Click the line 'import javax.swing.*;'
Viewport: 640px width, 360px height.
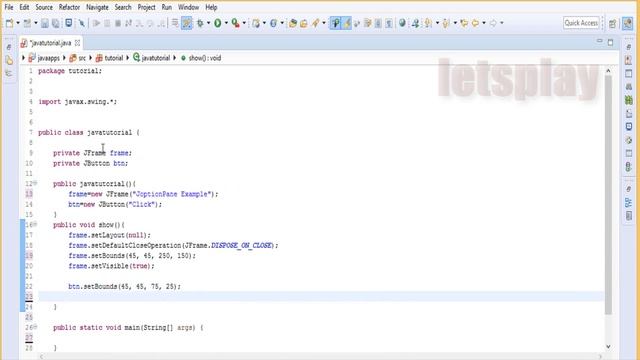point(78,102)
